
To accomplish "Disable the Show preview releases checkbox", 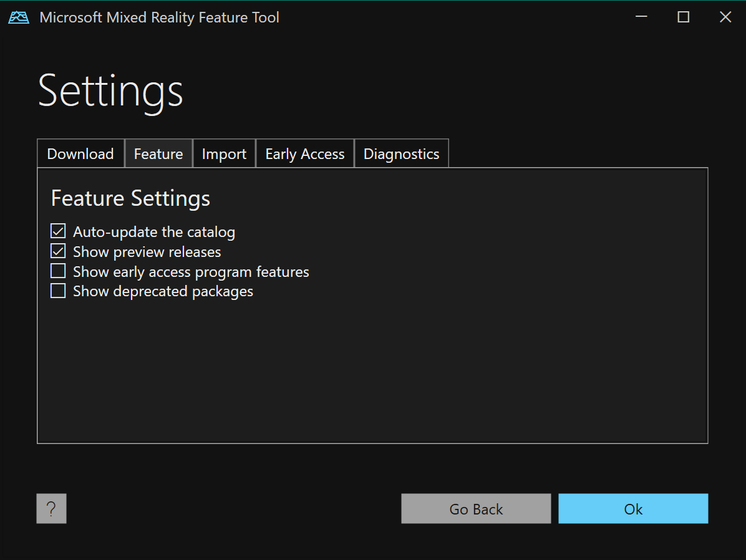I will [x=58, y=251].
